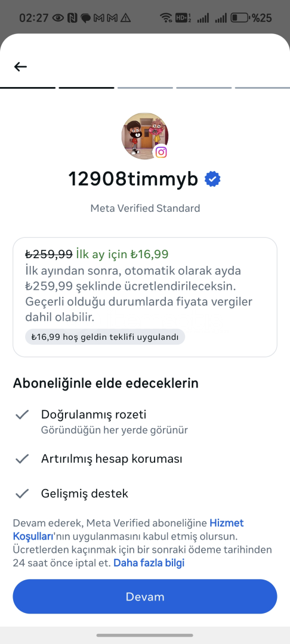The image size is (290, 644).
Task: Tap the Wi-Fi icon in the status bar
Action: point(166,18)
